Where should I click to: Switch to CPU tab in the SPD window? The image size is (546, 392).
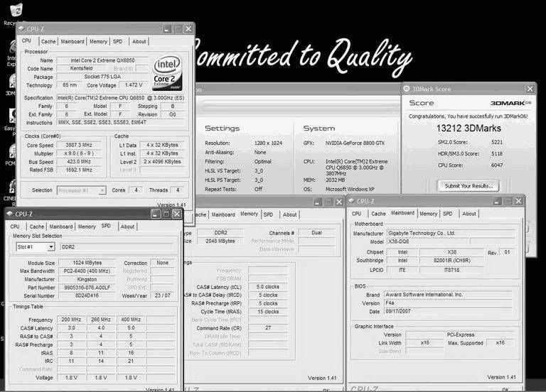15,227
